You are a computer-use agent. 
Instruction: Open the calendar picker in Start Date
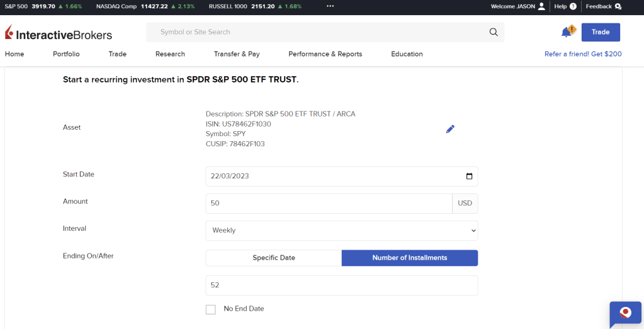[x=469, y=176]
